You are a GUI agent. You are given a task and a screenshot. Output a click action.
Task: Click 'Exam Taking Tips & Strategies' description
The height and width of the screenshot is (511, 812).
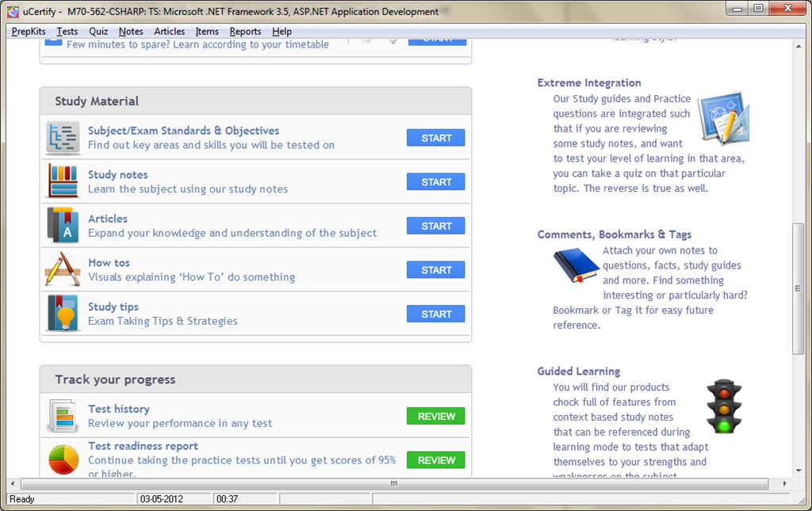[163, 321]
